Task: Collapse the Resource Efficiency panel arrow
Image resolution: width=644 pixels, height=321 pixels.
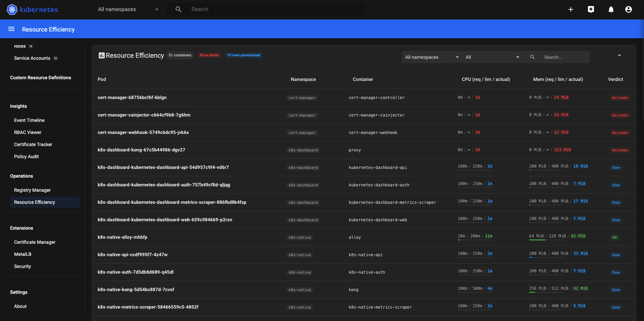Action: pyautogui.click(x=619, y=55)
